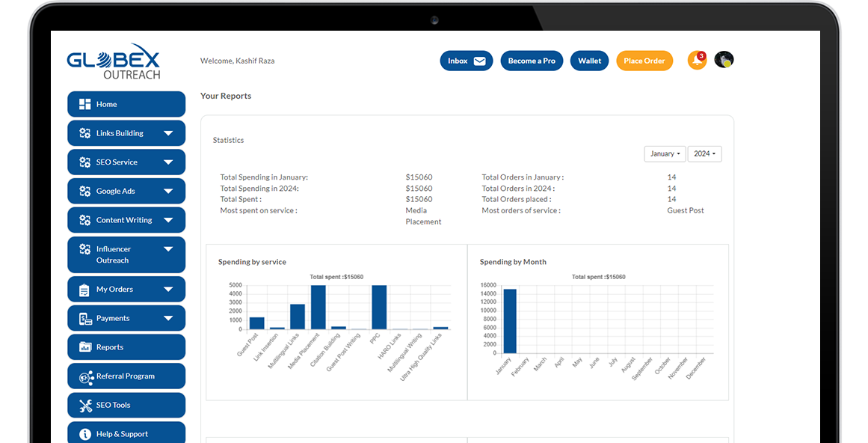
Task: Select the Content Writing menu item
Action: point(124,220)
